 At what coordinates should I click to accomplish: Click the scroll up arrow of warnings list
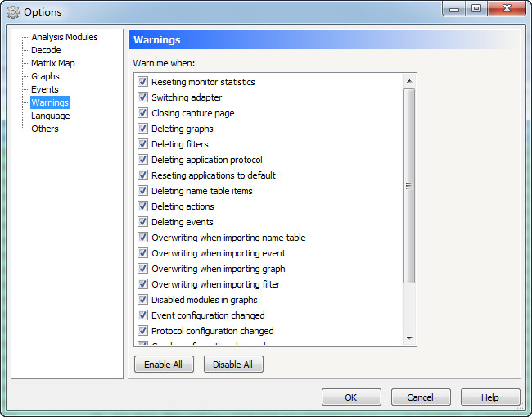point(408,81)
